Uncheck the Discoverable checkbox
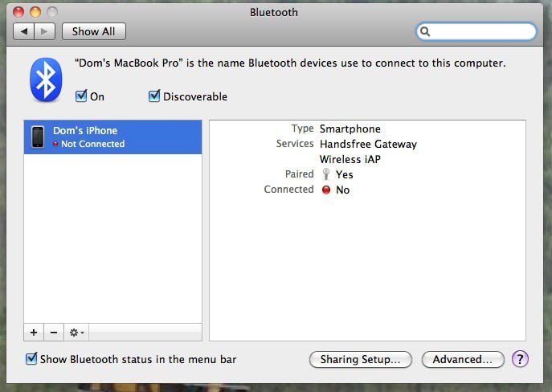Viewport: 552px width, 392px height. click(x=154, y=96)
